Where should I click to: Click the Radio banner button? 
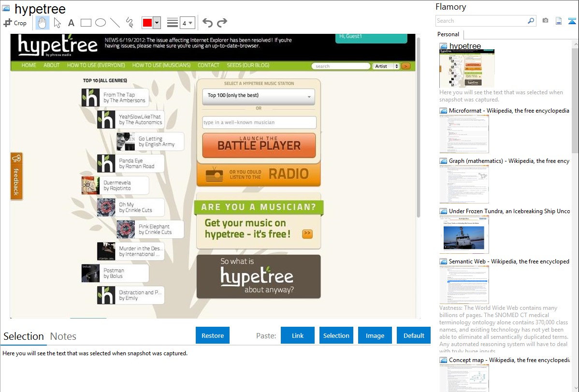[x=259, y=174]
